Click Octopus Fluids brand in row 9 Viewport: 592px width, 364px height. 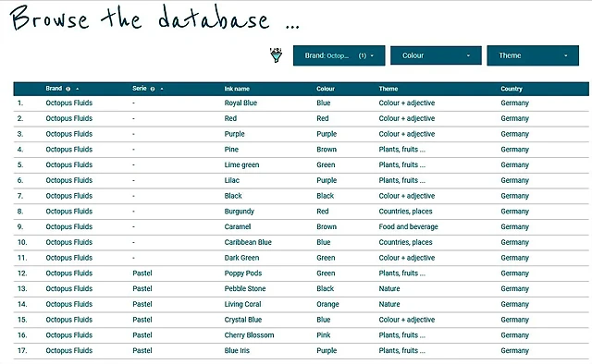[68, 226]
